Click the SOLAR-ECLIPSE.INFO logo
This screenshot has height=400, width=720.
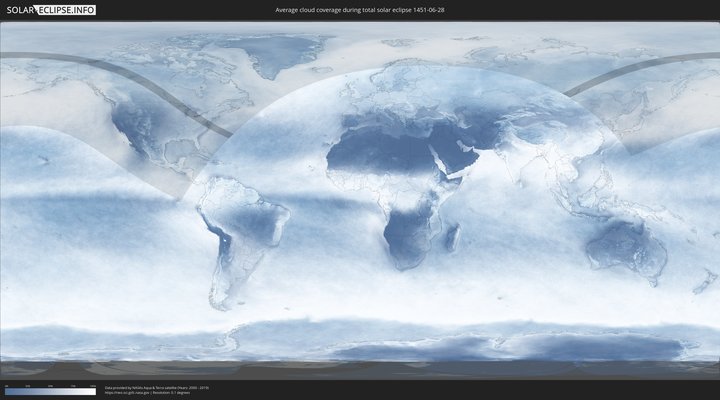click(x=51, y=10)
